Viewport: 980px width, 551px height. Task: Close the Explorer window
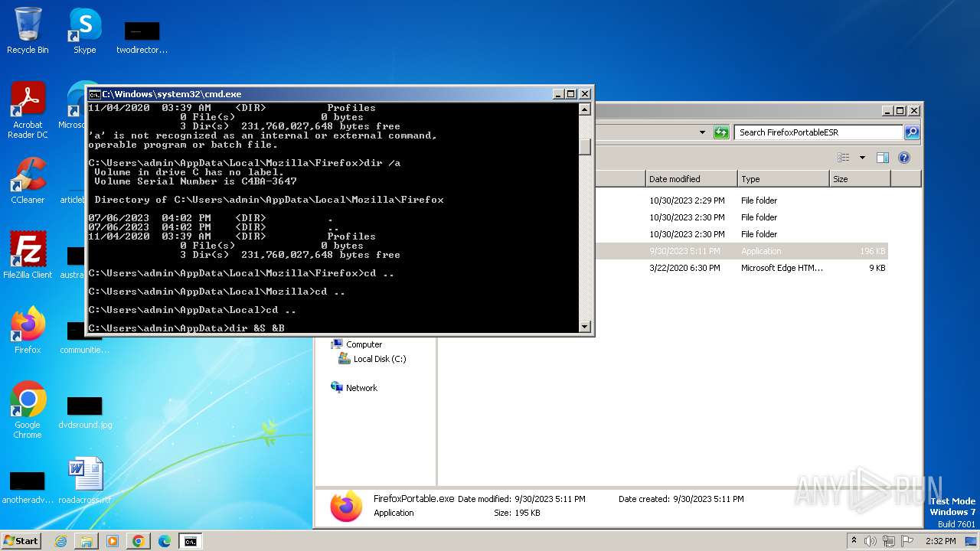tap(913, 111)
